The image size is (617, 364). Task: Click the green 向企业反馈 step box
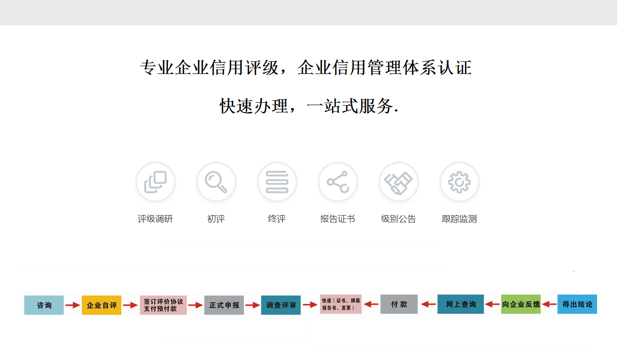pos(521,304)
